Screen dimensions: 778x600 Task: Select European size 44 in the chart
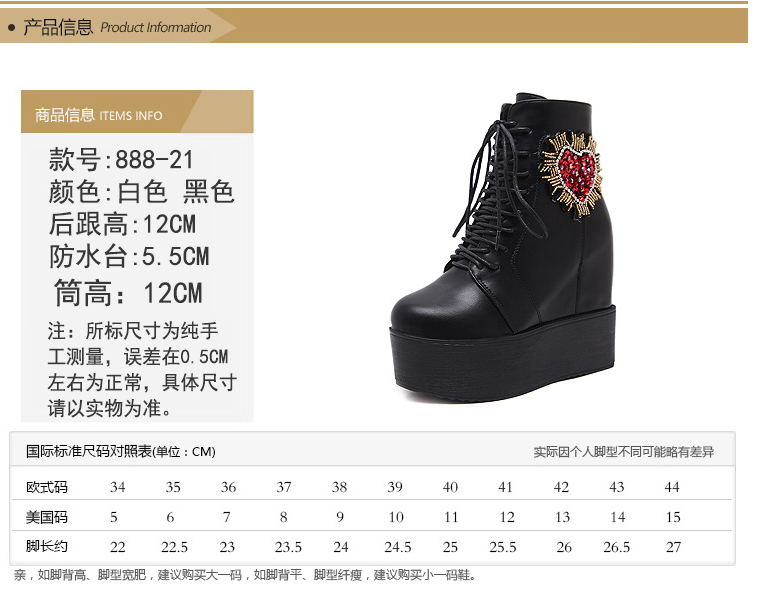672,487
